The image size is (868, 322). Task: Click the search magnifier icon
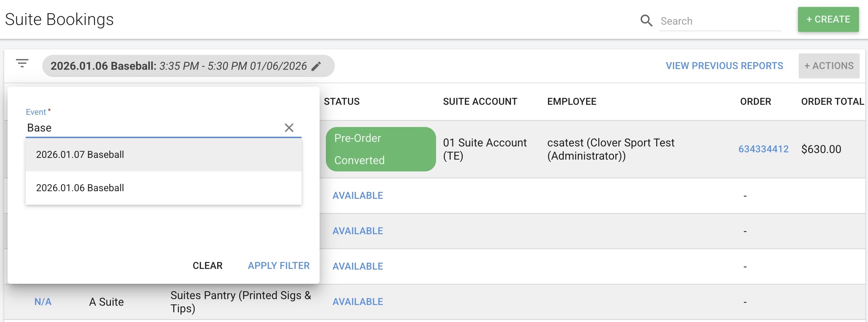pos(646,21)
